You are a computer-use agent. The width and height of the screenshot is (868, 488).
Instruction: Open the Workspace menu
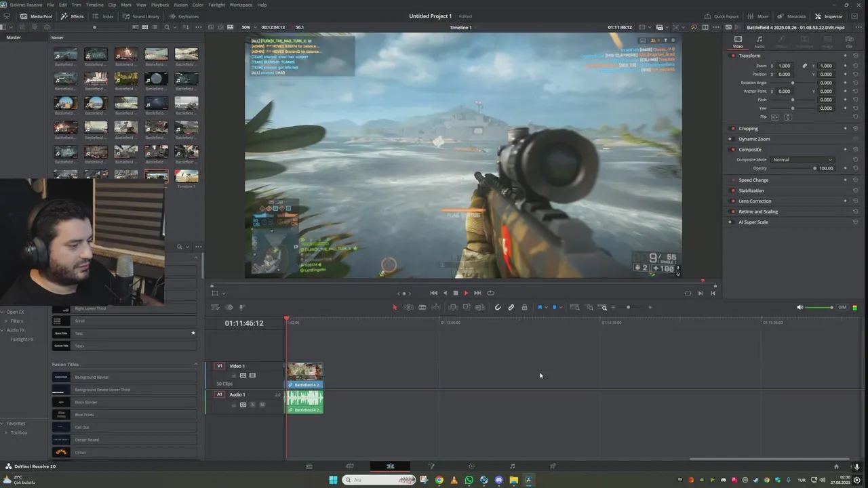tap(241, 5)
